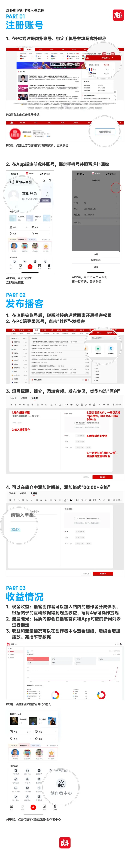
Task: Tap the red plus button in login app screenshot
Action: pyautogui.click(x=30, y=266)
